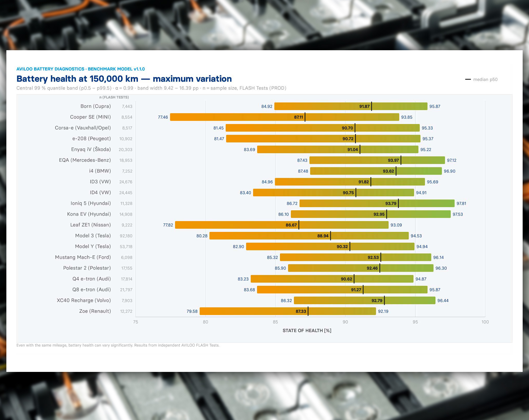
Task: Select the sample size "24,676" for ID3
Action: pos(126,182)
